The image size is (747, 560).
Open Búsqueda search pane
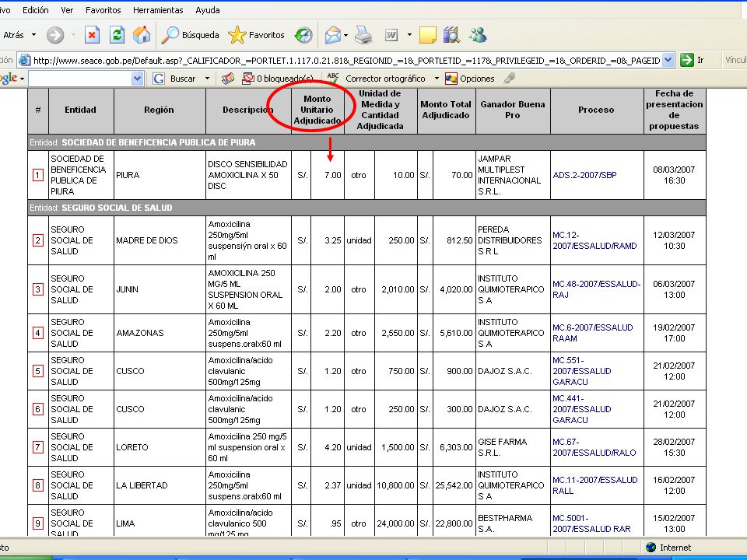point(190,35)
